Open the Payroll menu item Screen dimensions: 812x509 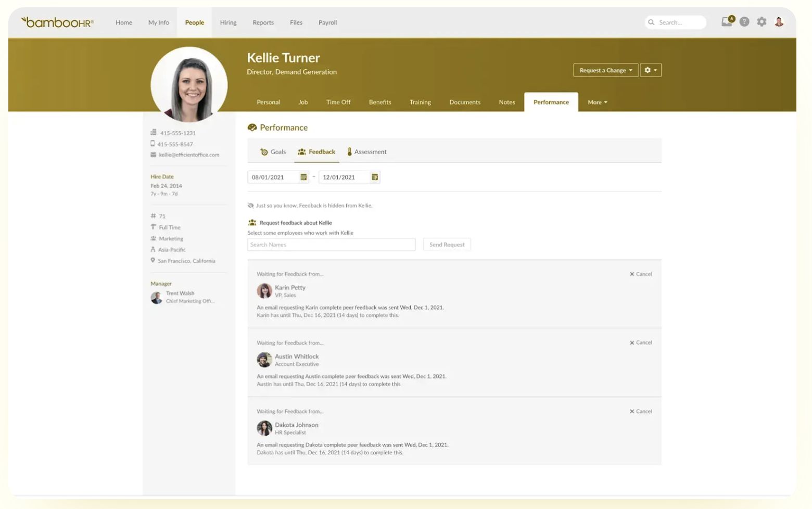coord(327,22)
